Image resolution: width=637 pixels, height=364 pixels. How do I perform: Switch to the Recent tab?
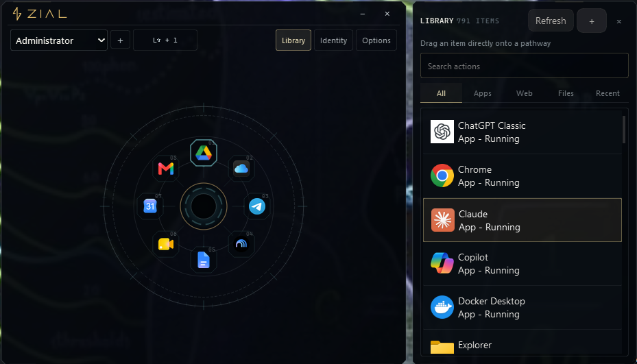(x=608, y=93)
